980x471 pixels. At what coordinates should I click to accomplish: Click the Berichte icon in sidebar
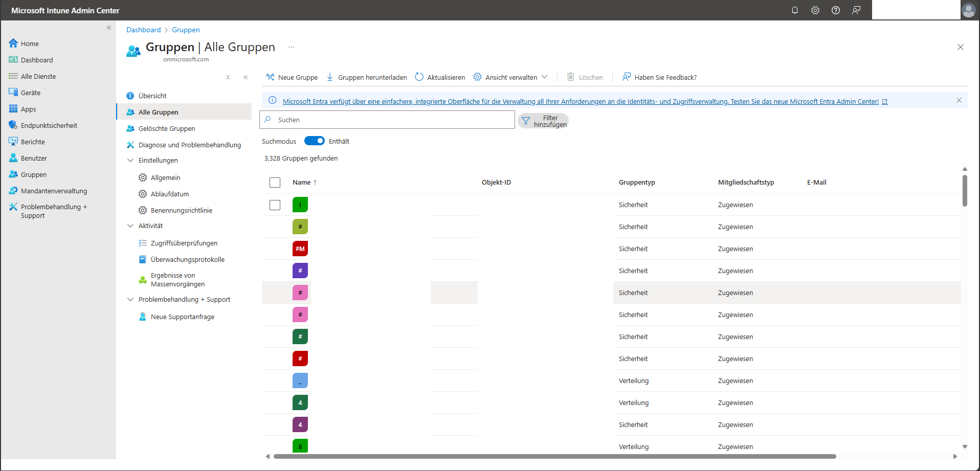pyautogui.click(x=13, y=142)
